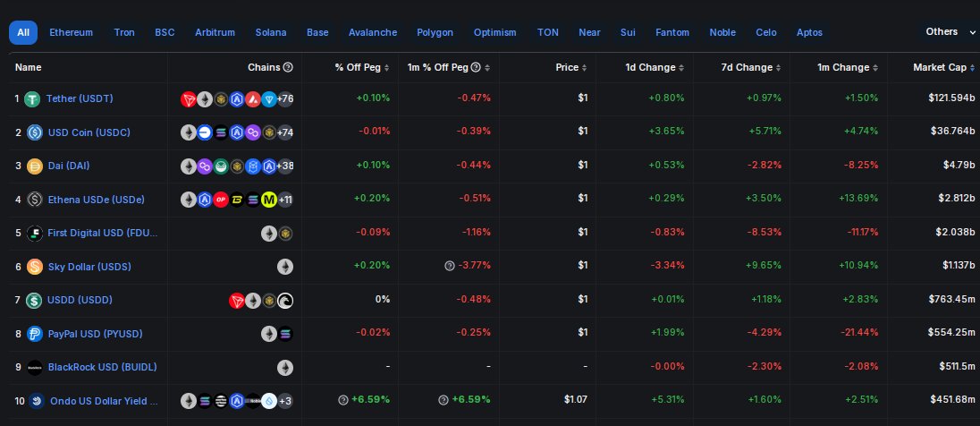Click the Dai coin logo icon

tap(34, 166)
